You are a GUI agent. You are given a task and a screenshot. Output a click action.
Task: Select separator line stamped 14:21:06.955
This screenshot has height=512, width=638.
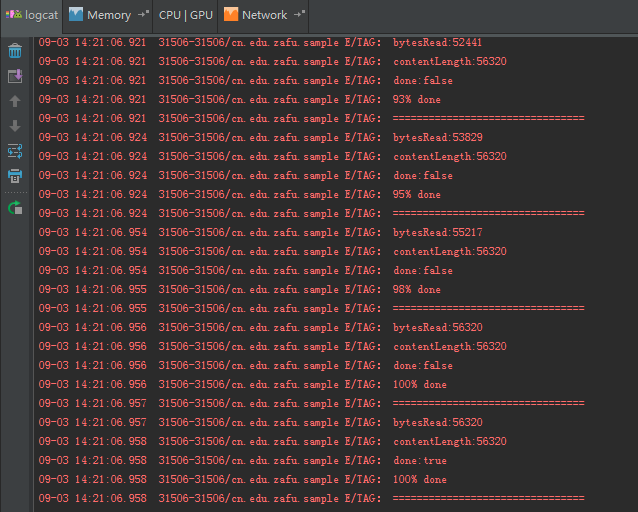[312, 309]
